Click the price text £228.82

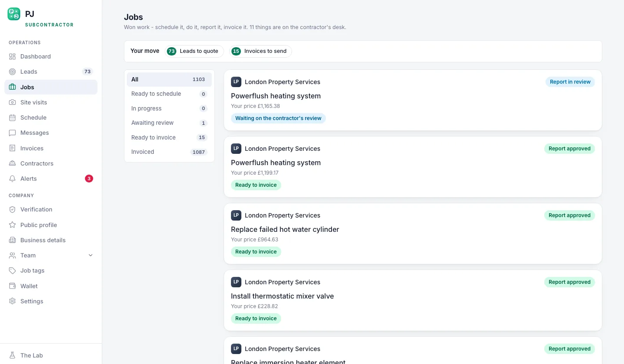tap(268, 306)
